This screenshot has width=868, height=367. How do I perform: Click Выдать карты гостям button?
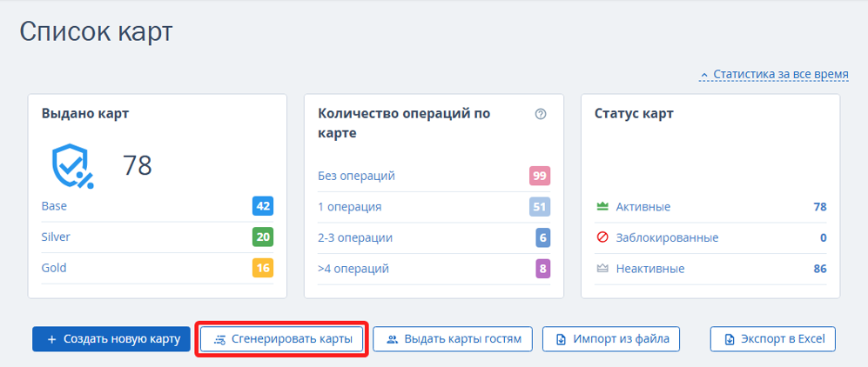[x=453, y=339]
